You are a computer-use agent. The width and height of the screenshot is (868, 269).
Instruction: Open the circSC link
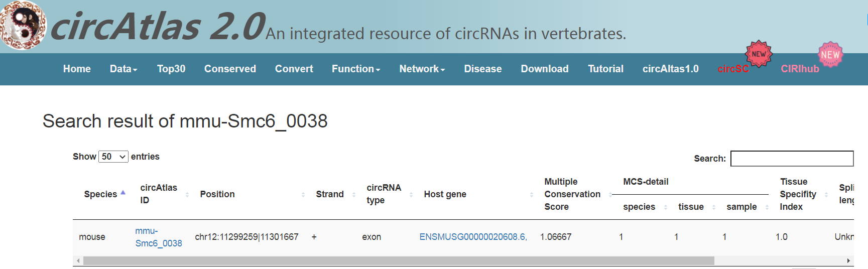[733, 69]
